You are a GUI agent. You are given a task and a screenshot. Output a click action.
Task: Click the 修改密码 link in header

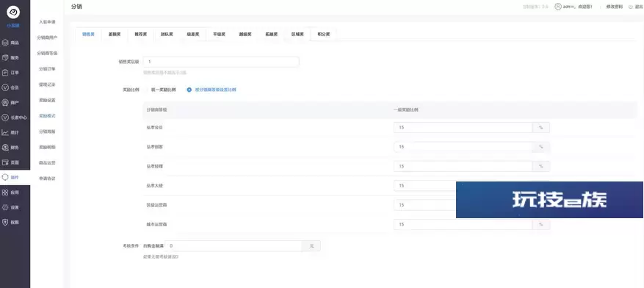tap(615, 7)
